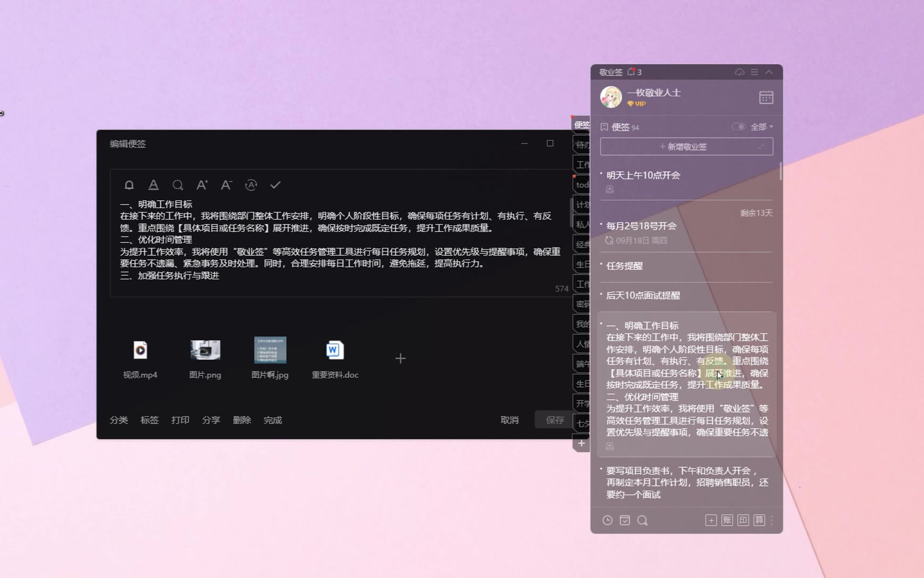Click 标签 in editor bottom bar
Image resolution: width=924 pixels, height=578 pixels.
point(150,420)
